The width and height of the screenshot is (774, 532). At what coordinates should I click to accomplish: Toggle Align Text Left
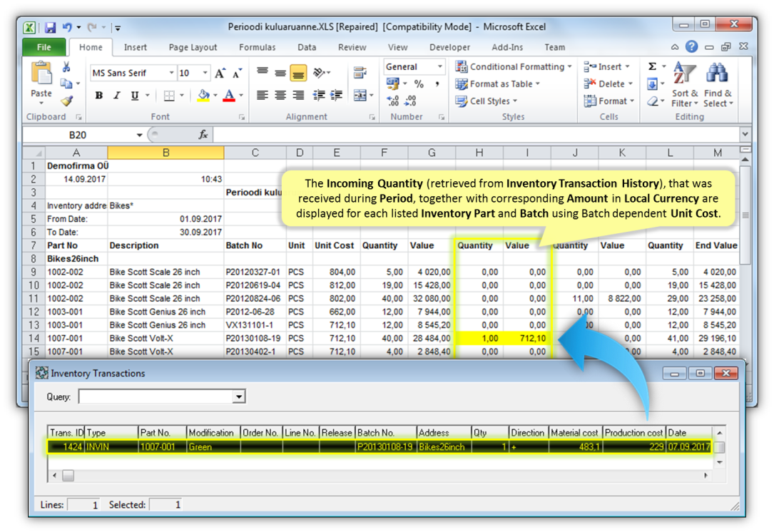(263, 96)
